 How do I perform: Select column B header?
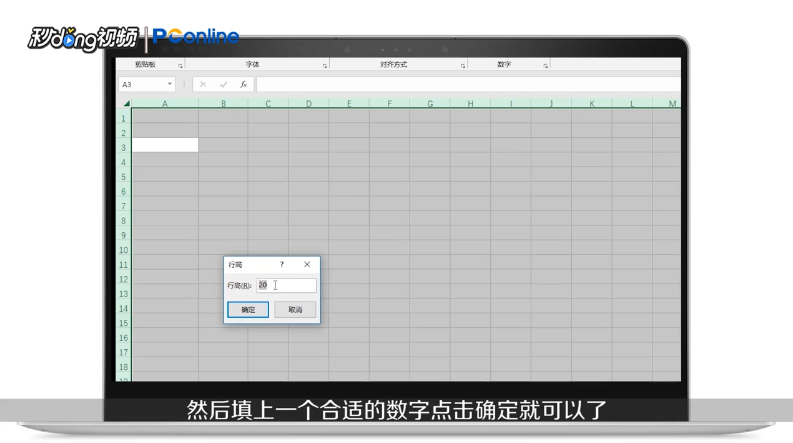[223, 104]
